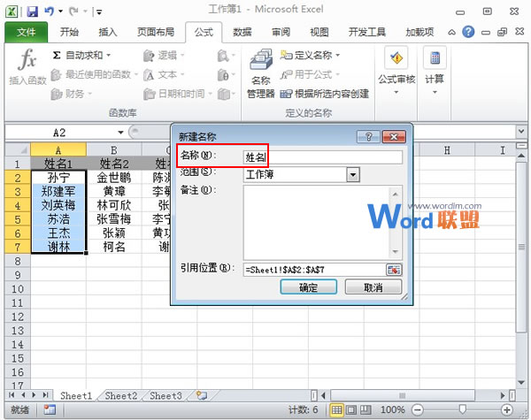The height and width of the screenshot is (420, 531).
Task: Click the undo arrow in title bar
Action: (x=50, y=11)
